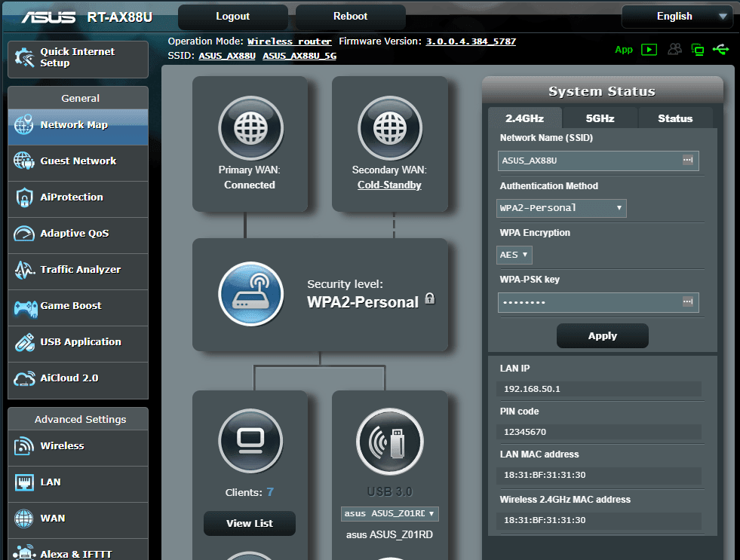740x560 pixels.
Task: Toggle the SSID field reveal control
Action: 688,161
